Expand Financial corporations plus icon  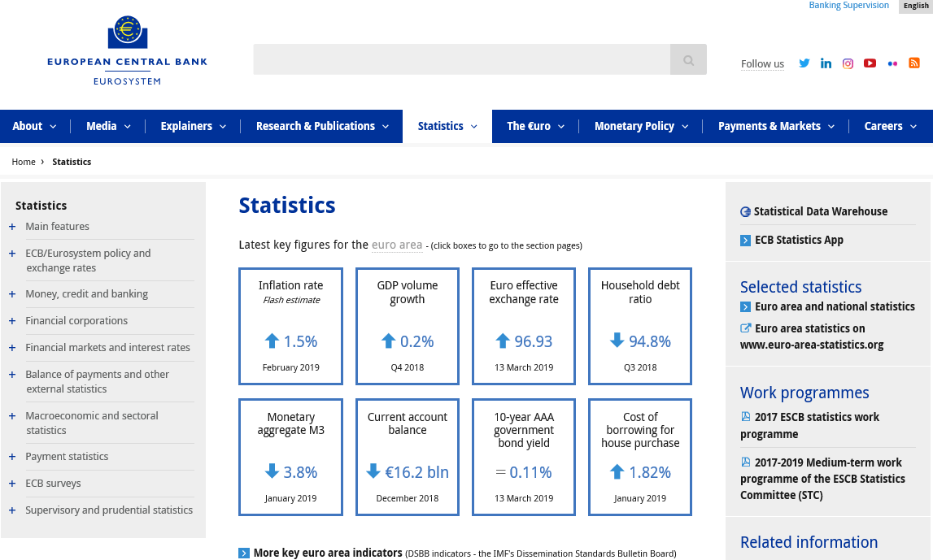coord(12,321)
